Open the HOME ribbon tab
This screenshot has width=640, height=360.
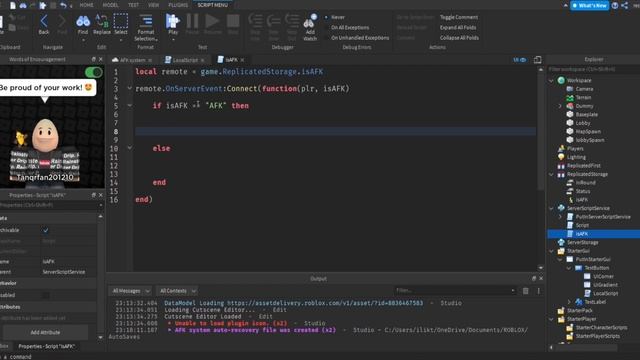tap(87, 5)
